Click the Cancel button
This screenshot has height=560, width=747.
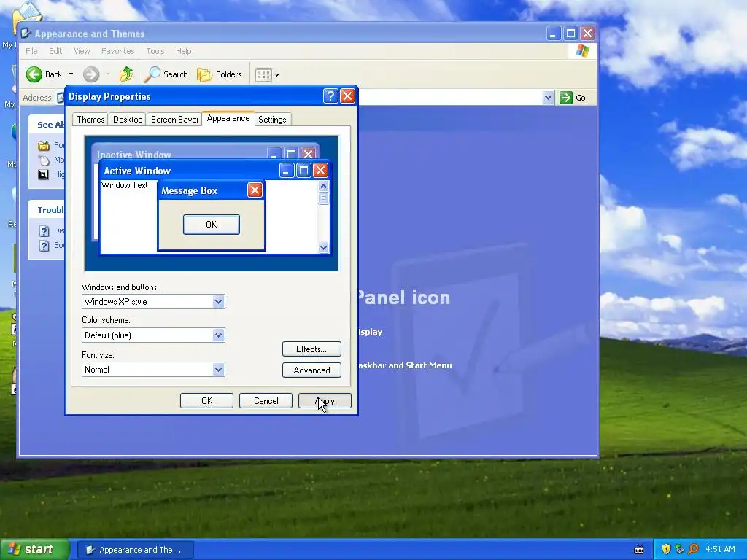[x=266, y=401]
